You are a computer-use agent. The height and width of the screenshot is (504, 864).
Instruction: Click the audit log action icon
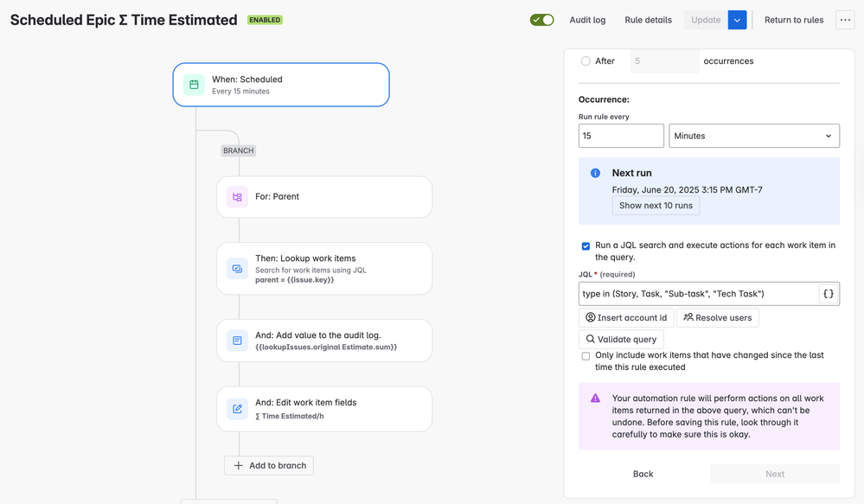point(237,341)
